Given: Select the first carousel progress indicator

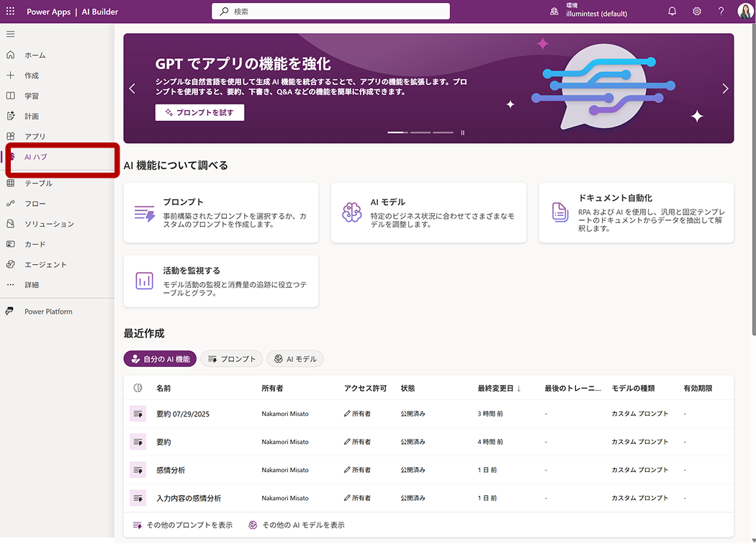Looking at the screenshot, I should click(x=397, y=132).
